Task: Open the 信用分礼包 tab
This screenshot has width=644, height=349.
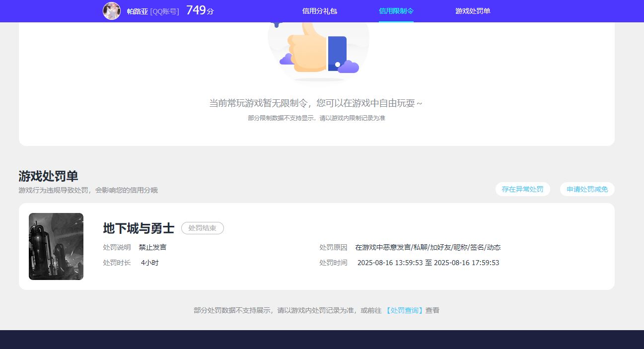Action: pyautogui.click(x=319, y=11)
